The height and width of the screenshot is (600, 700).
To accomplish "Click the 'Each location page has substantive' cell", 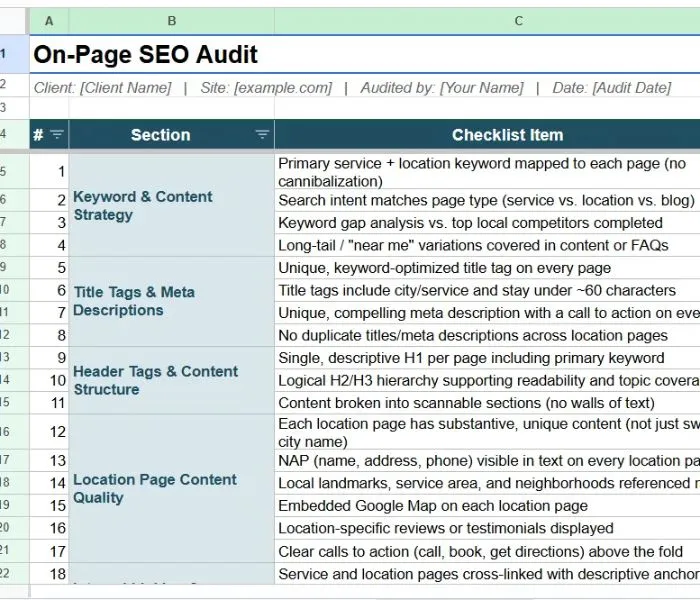I will click(487, 432).
